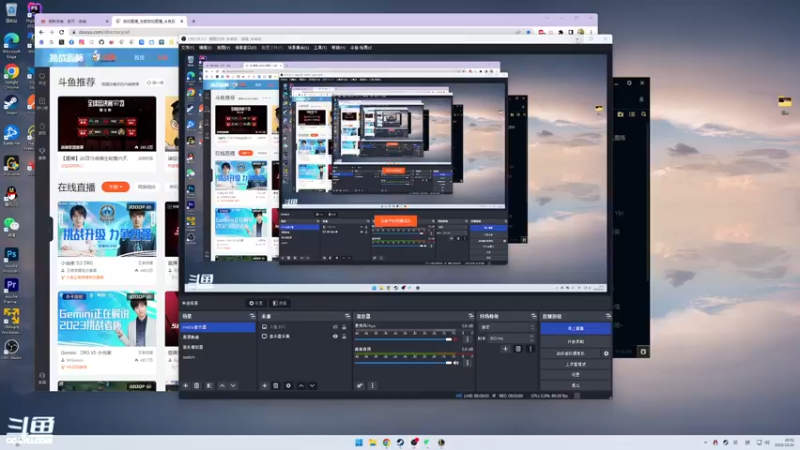Image resolution: width=800 pixels, height=450 pixels.
Task: Open the Adobe Premiere desktop shortcut
Action: coord(11,289)
